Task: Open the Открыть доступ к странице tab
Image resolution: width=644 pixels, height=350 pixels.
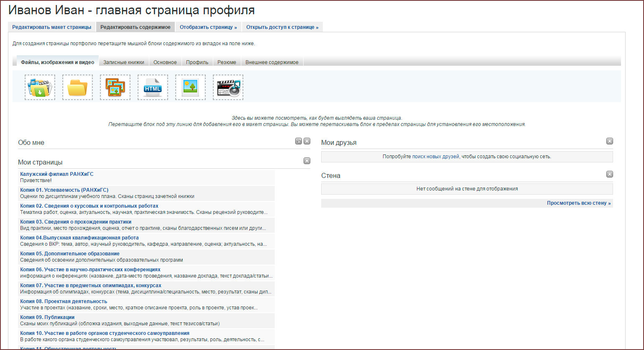Action: click(282, 27)
